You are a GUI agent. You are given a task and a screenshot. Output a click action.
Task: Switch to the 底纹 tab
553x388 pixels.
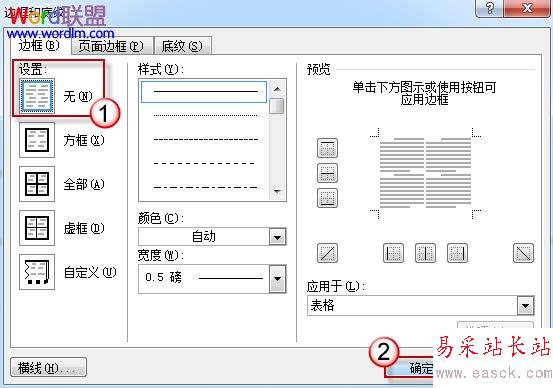[182, 46]
